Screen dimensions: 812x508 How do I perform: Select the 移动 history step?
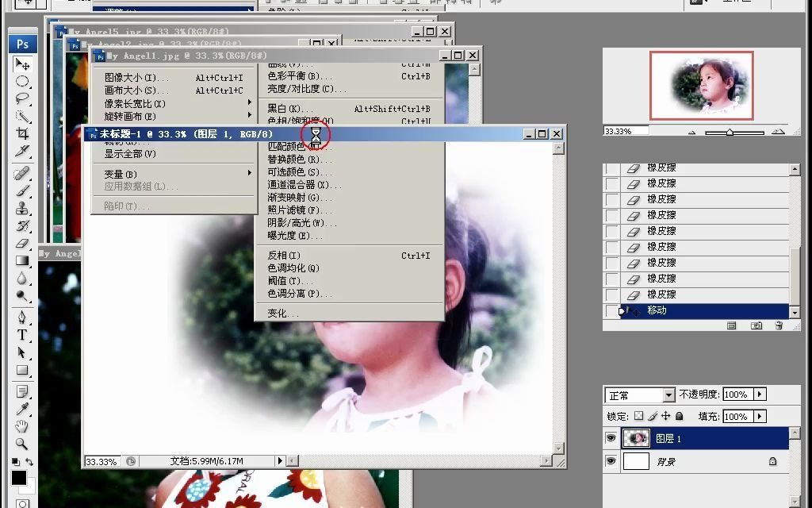[674, 310]
